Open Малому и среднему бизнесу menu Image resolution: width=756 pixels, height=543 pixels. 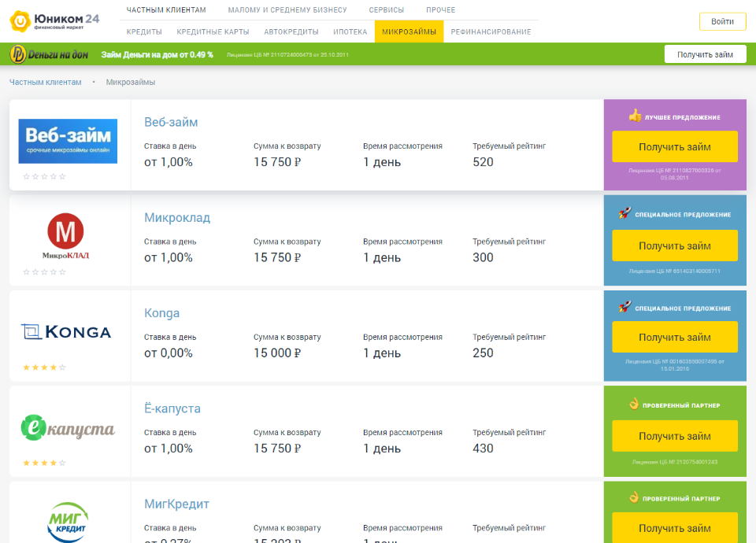(287, 9)
